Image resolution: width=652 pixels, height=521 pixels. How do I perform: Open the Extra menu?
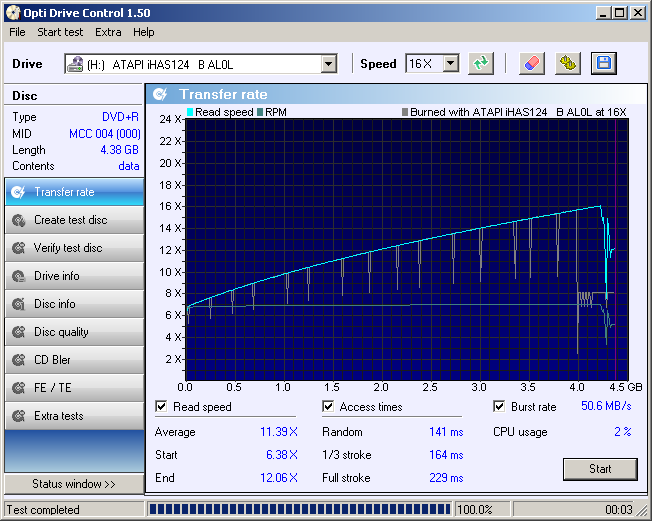click(x=108, y=32)
